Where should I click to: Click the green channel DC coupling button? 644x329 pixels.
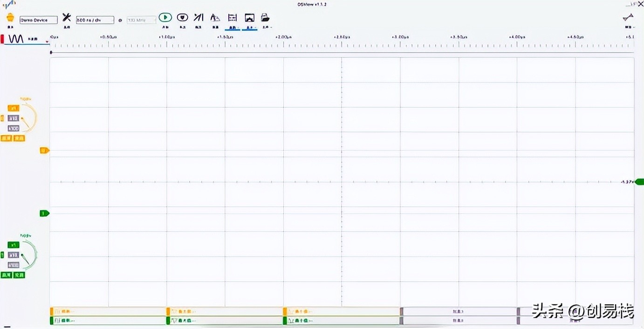coord(6,275)
